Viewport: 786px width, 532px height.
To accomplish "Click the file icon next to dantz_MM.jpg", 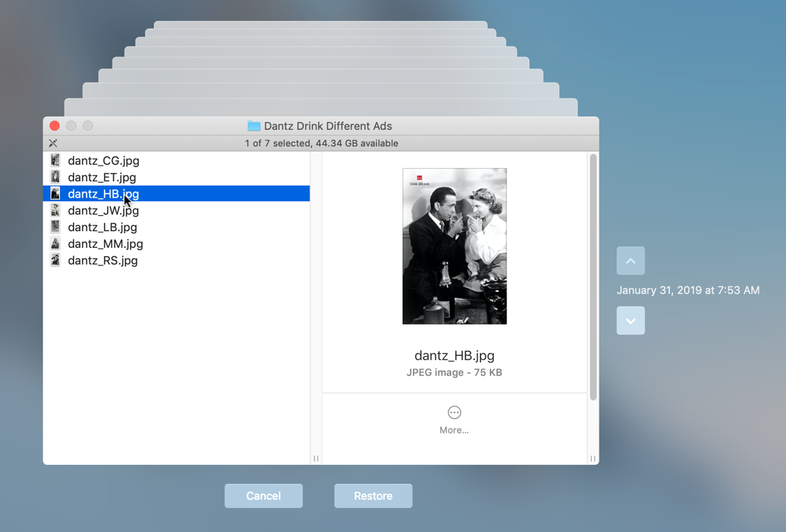I will 55,244.
